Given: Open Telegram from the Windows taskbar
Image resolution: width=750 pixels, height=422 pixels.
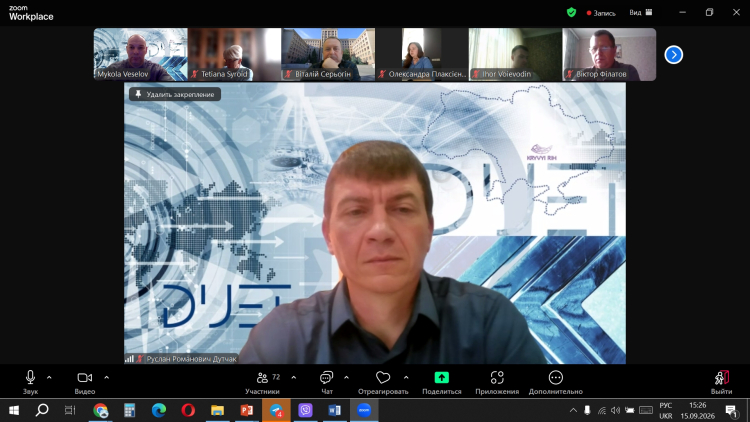Looking at the screenshot, I should pos(276,410).
